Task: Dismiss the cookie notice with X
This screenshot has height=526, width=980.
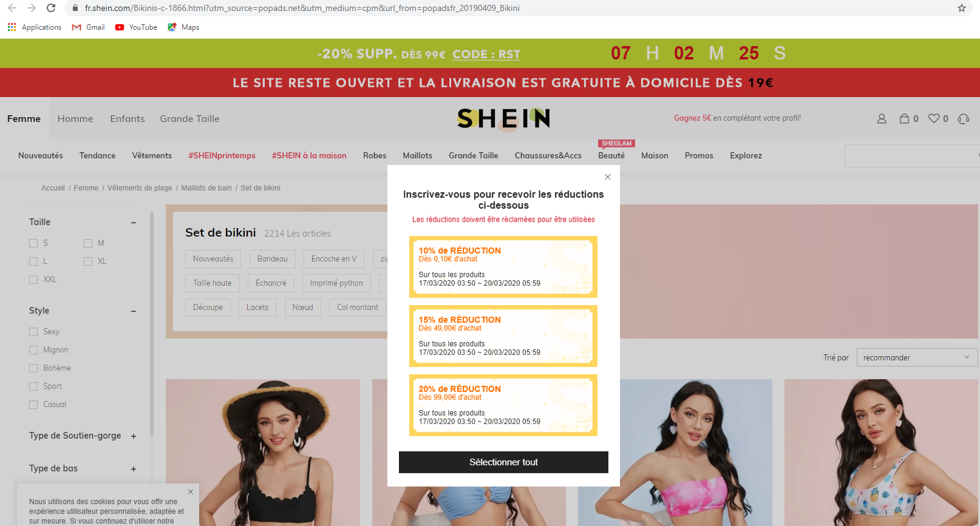Action: point(191,492)
